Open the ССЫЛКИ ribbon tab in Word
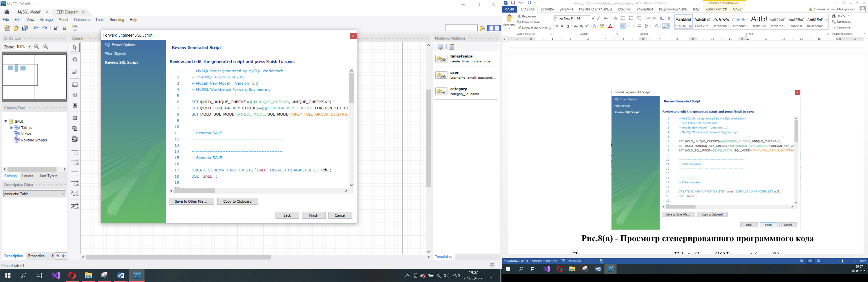Image resolution: width=868 pixels, height=282 pixels. (624, 9)
